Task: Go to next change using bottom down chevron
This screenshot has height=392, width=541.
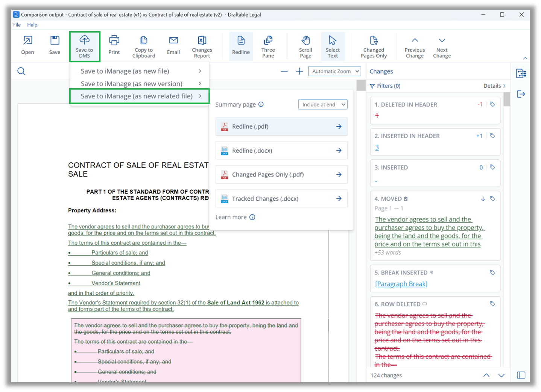Action: 501,375
